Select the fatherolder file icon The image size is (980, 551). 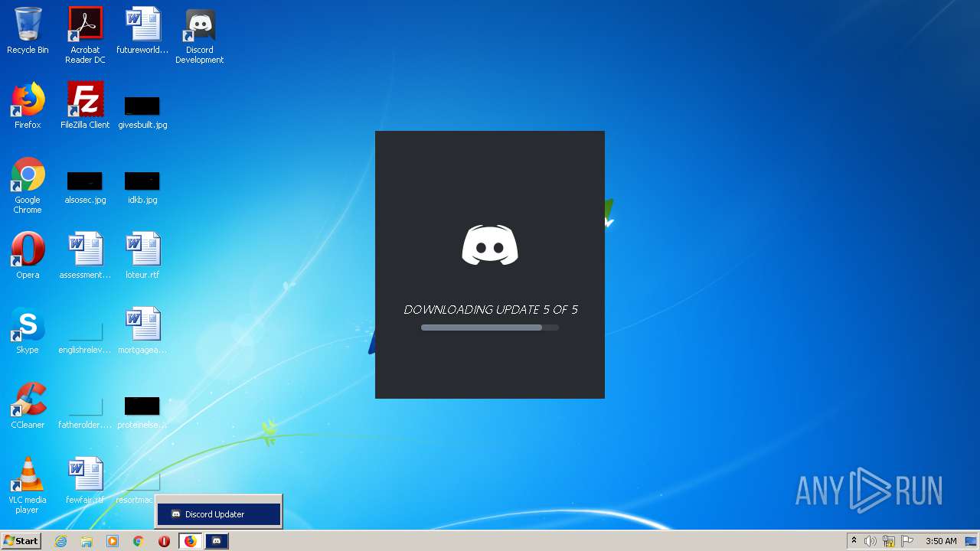(85, 412)
